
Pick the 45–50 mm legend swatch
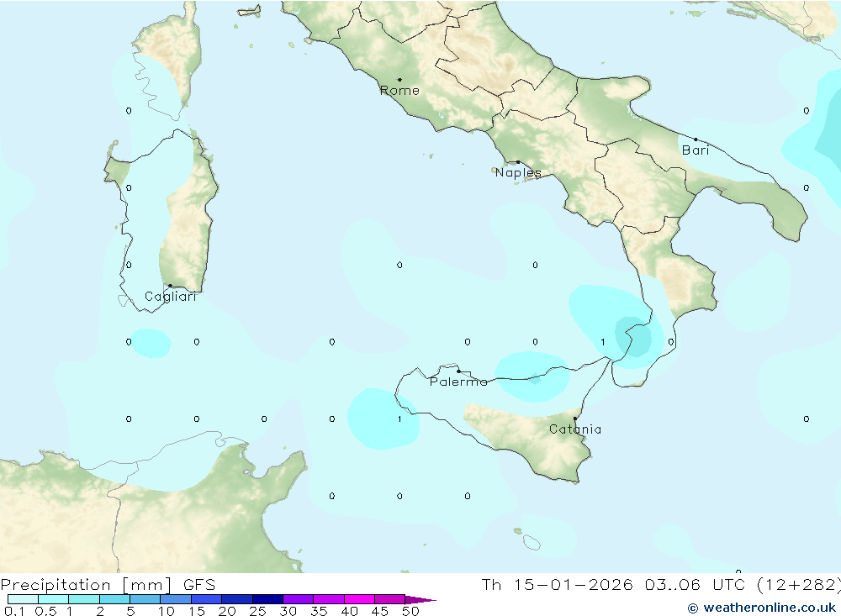coord(389,599)
